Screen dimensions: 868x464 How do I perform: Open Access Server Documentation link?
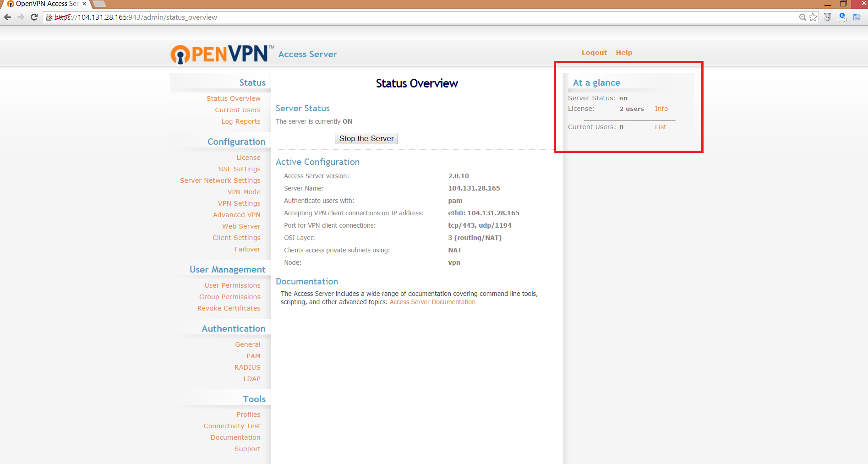pos(432,302)
